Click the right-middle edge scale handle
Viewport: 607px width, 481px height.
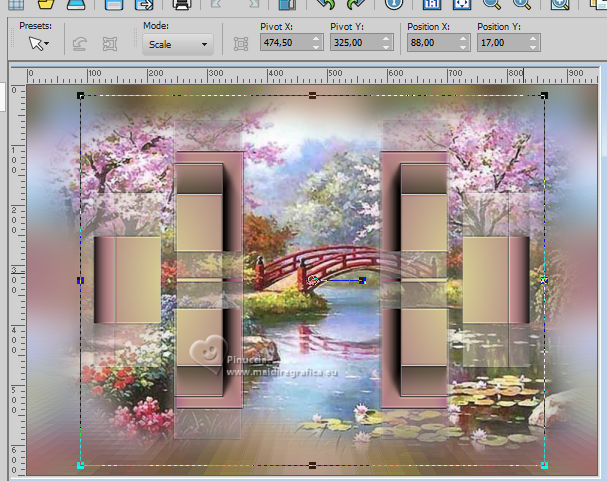tap(544, 281)
